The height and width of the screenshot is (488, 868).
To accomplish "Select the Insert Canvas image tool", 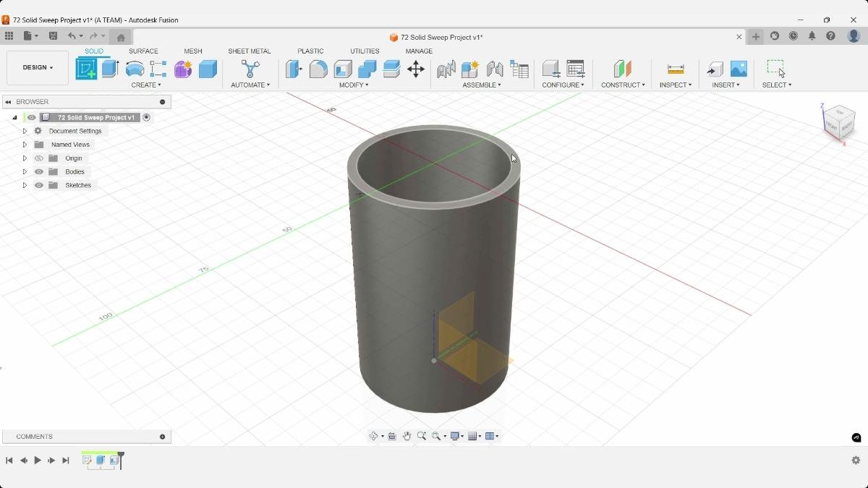I will (x=739, y=69).
